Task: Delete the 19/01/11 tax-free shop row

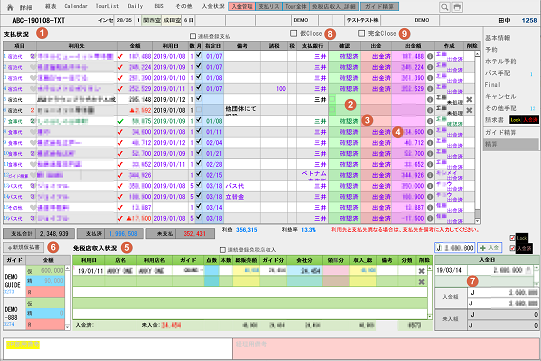Action: [x=421, y=271]
